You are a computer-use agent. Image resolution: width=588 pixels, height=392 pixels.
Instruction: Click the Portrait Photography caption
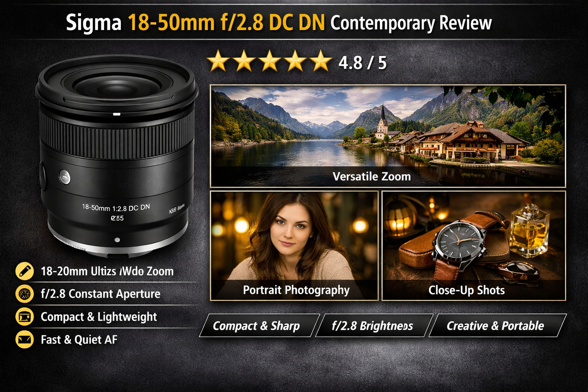[296, 290]
